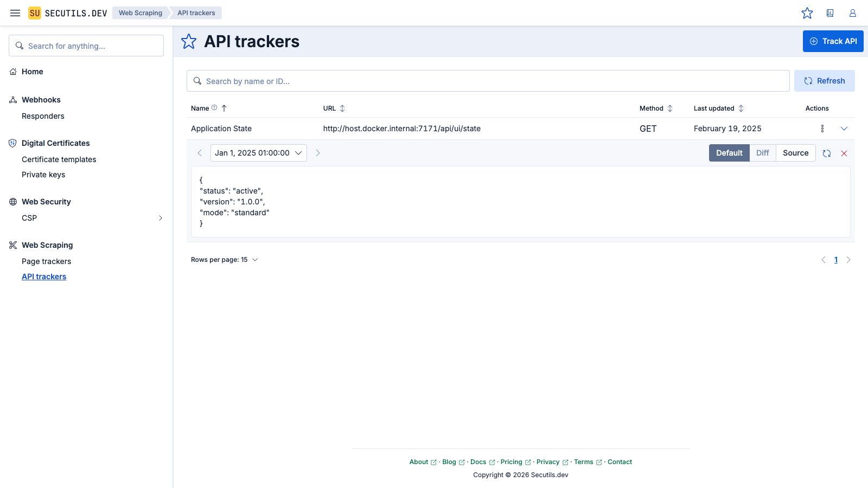Image resolution: width=868 pixels, height=488 pixels.
Task: Open the hamburger menu
Action: point(15,13)
